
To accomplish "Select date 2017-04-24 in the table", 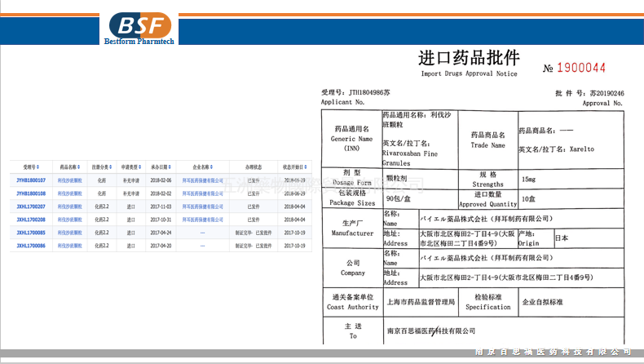I will (161, 233).
